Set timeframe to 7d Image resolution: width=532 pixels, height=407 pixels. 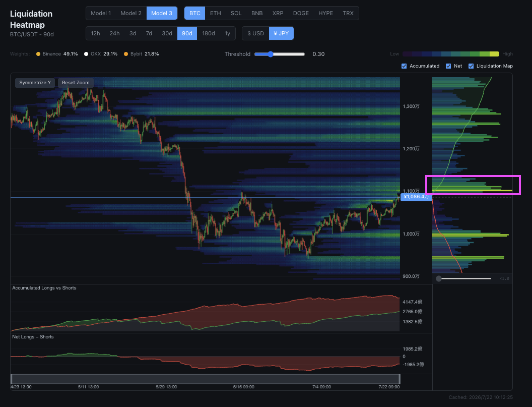tap(149, 33)
